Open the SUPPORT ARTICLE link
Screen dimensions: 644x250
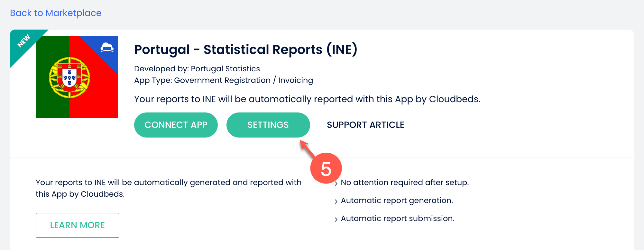pyautogui.click(x=365, y=125)
